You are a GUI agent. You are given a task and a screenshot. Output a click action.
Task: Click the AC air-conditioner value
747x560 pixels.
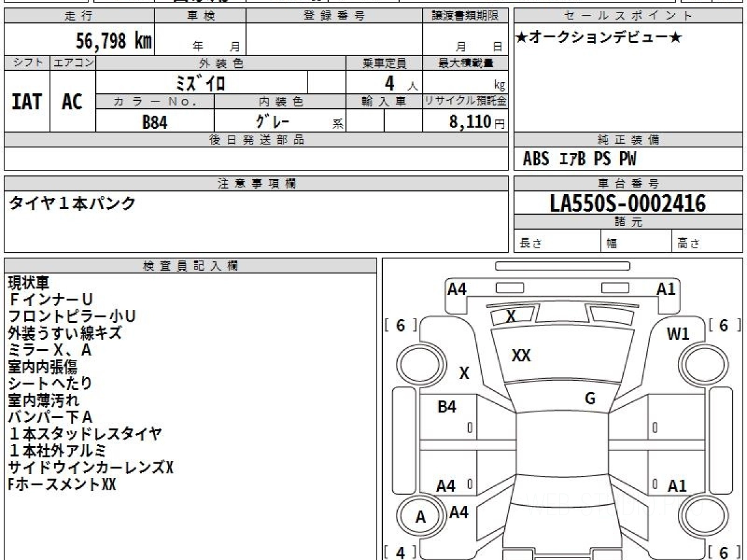(x=72, y=101)
